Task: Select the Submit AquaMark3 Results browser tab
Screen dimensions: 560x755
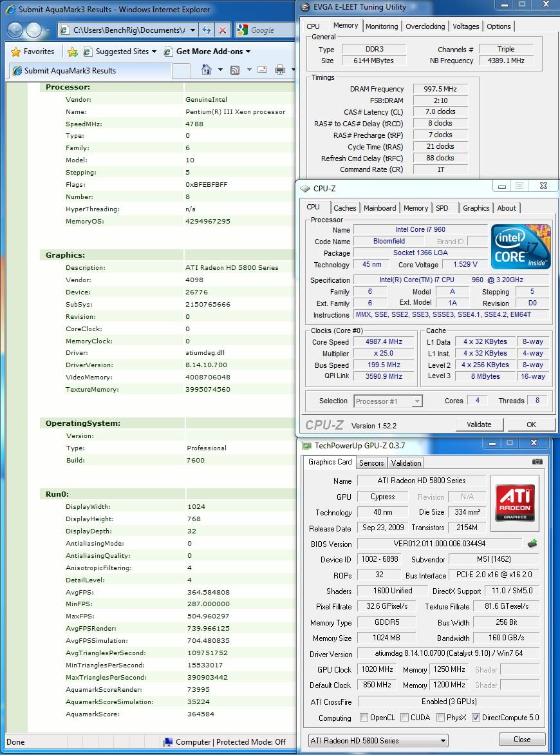Action: tap(89, 70)
